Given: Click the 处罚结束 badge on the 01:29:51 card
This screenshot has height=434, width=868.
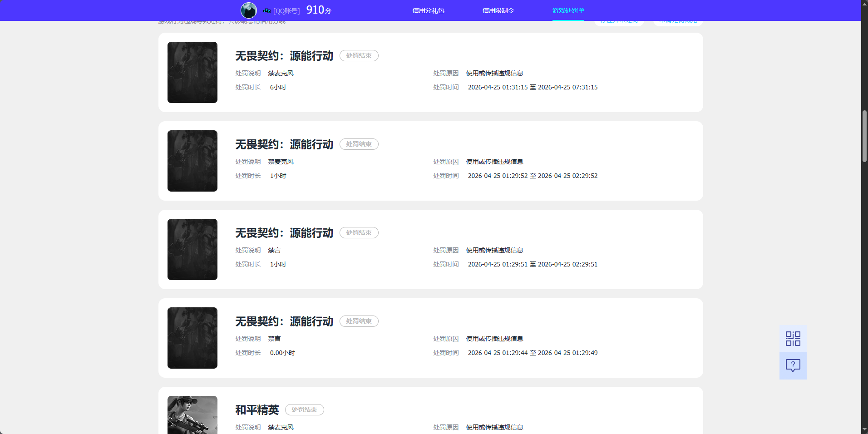Looking at the screenshot, I should [x=359, y=232].
